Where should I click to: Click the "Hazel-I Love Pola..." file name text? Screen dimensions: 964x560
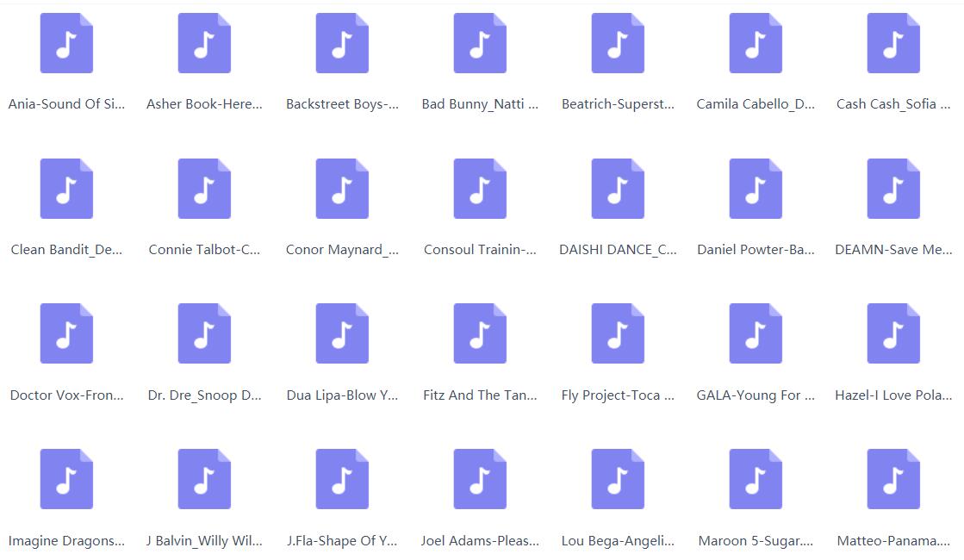pos(893,395)
